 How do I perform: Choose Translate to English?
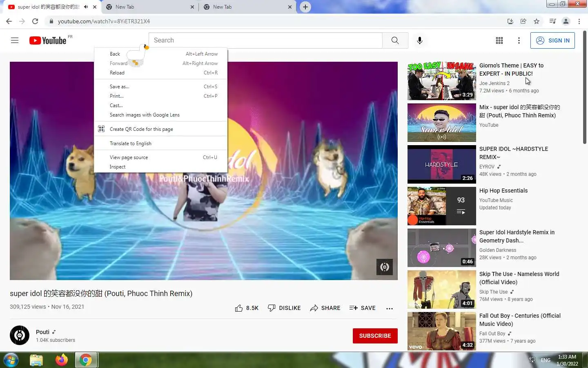pos(160,144)
